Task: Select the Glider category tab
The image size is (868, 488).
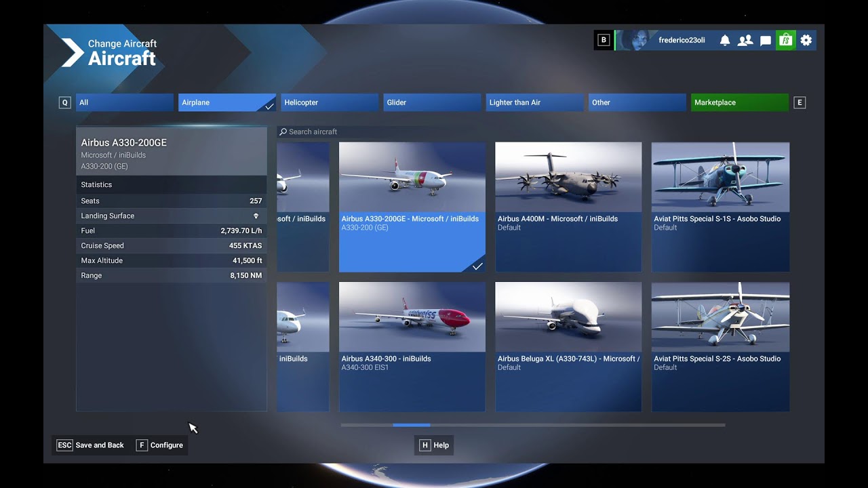Action: click(x=432, y=102)
